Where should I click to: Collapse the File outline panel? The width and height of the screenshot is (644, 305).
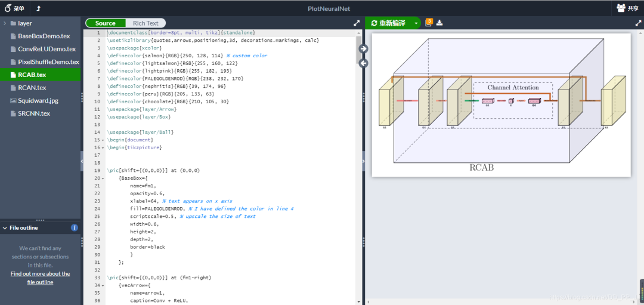coord(5,227)
